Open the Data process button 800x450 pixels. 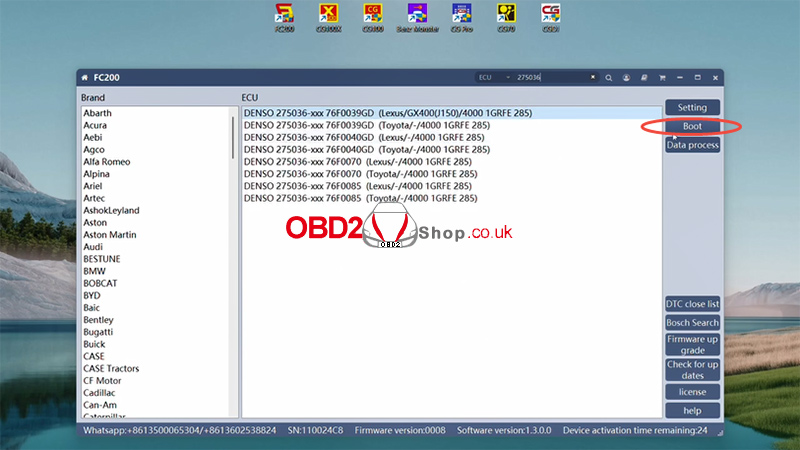click(x=692, y=145)
